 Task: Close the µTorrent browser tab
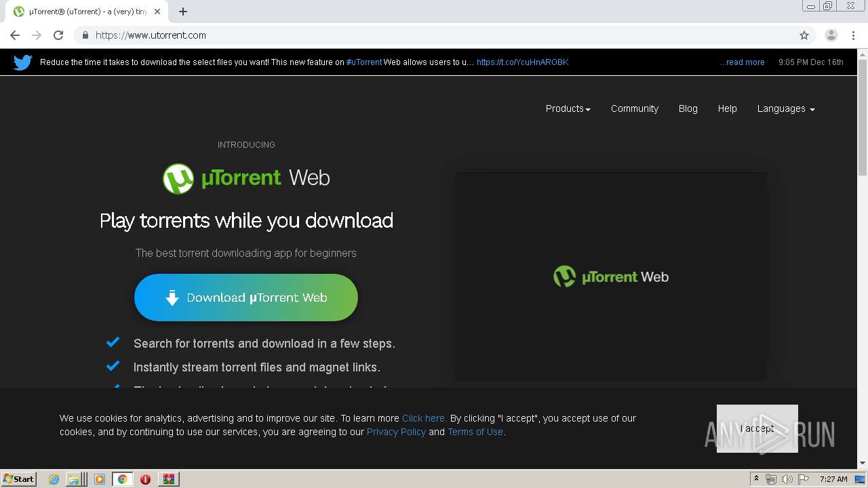click(158, 12)
